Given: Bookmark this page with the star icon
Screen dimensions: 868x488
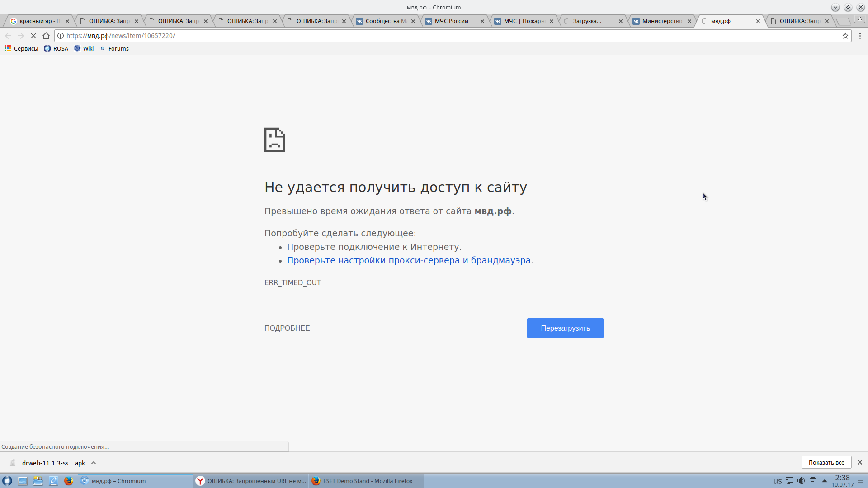Looking at the screenshot, I should [x=845, y=36].
